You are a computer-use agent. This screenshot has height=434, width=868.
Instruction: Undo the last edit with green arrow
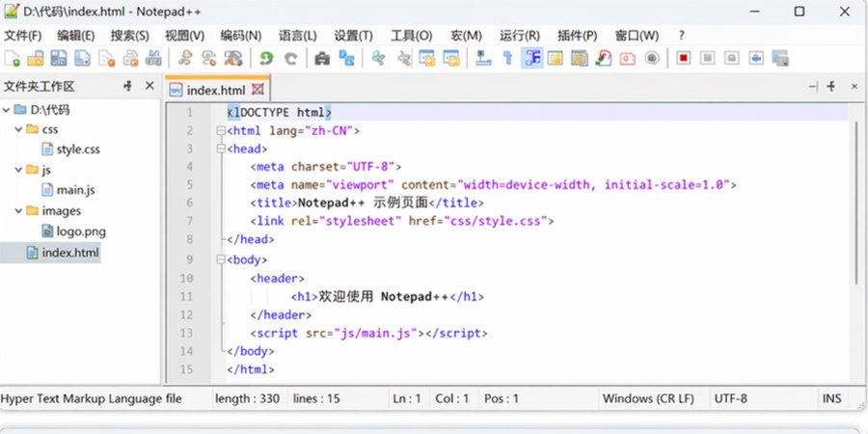(267, 58)
